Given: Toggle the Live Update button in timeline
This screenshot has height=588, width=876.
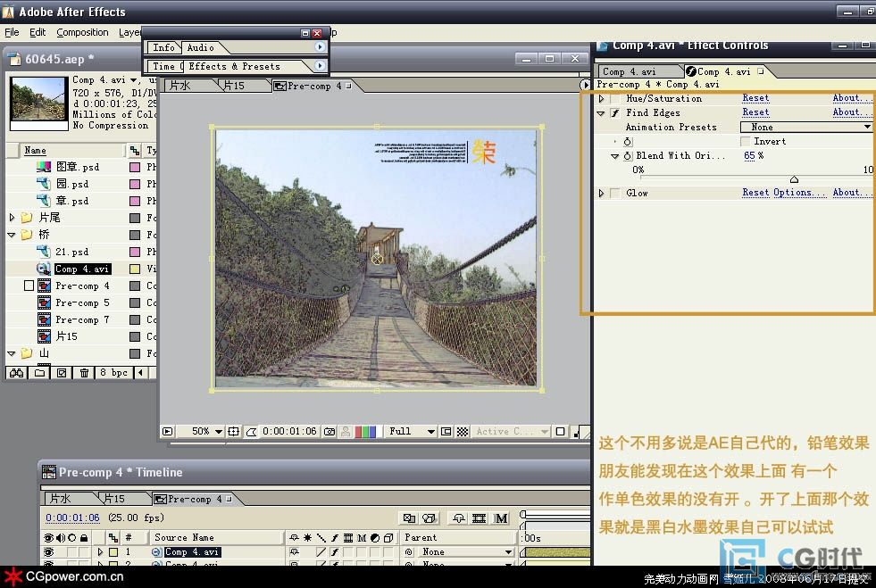Looking at the screenshot, I should pyautogui.click(x=410, y=518).
